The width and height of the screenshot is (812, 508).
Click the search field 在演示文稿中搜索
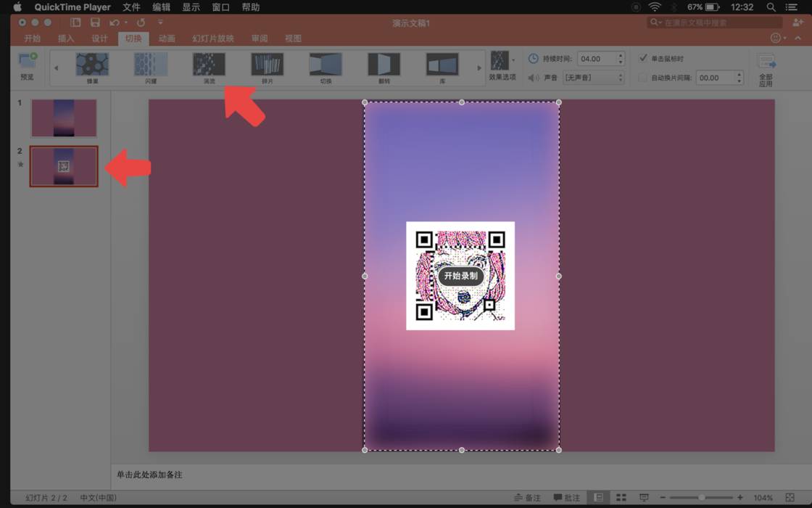point(715,22)
